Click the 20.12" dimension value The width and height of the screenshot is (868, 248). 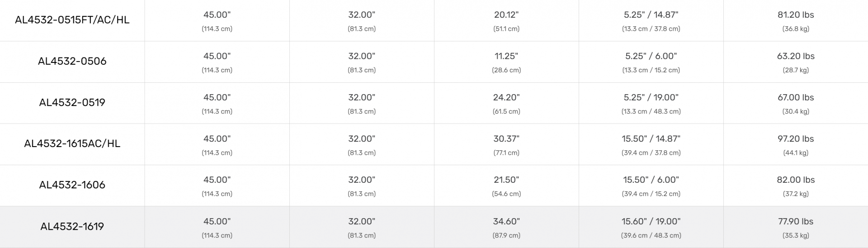pos(506,15)
